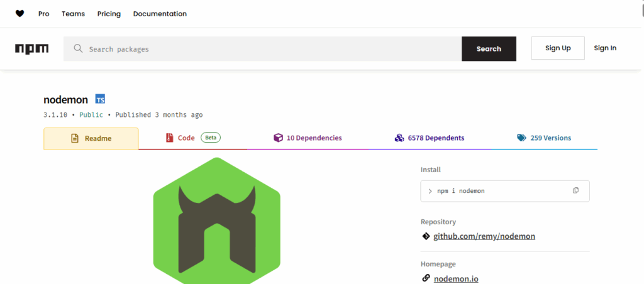The width and height of the screenshot is (644, 284).
Task: Click the black heart icon
Action: pyautogui.click(x=19, y=14)
